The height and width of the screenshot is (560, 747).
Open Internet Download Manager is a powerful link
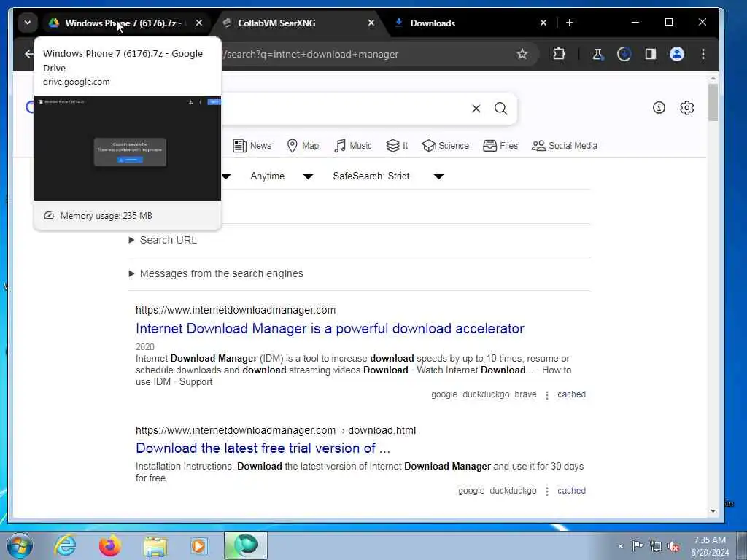point(330,329)
